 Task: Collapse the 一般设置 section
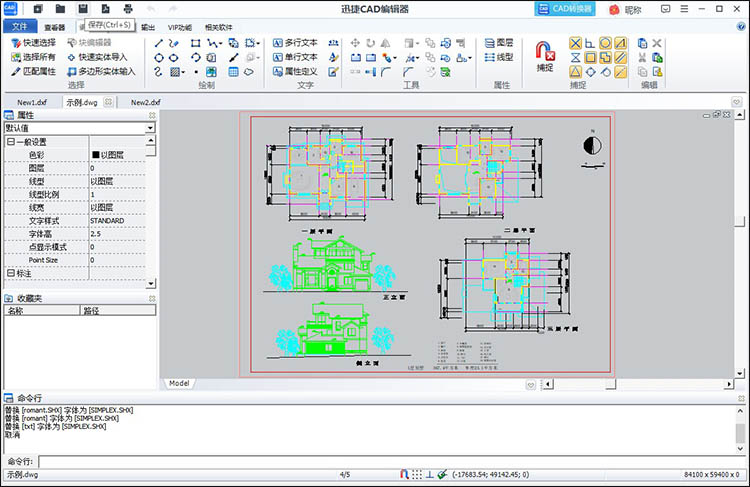coord(11,142)
